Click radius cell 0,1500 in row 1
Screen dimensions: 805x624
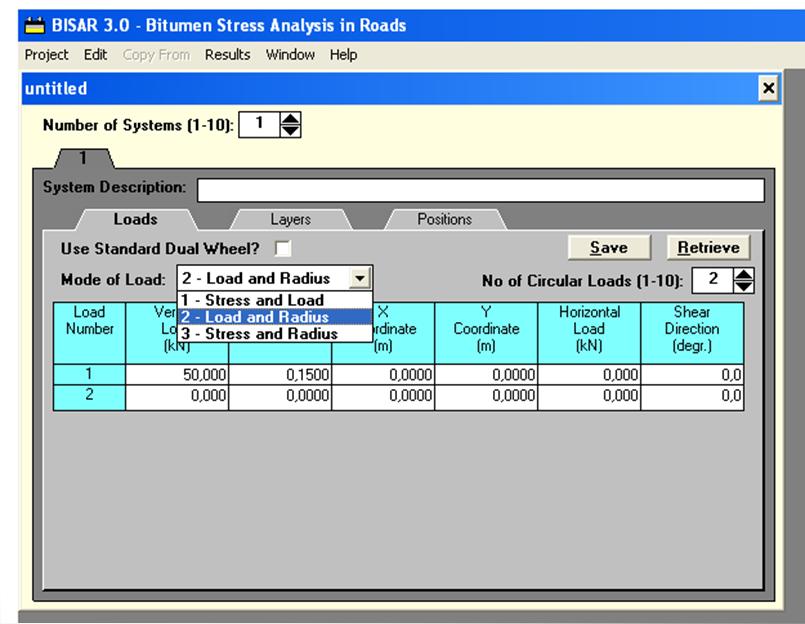pyautogui.click(x=280, y=375)
